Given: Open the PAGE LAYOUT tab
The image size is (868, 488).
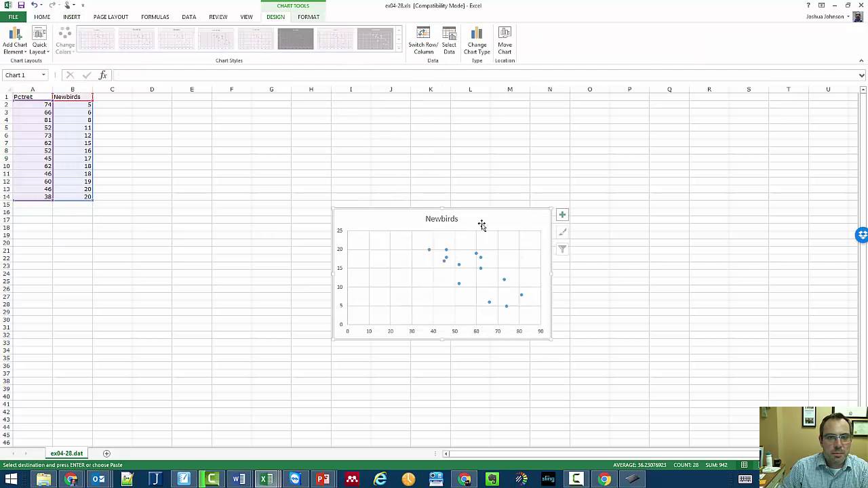Looking at the screenshot, I should 111,17.
